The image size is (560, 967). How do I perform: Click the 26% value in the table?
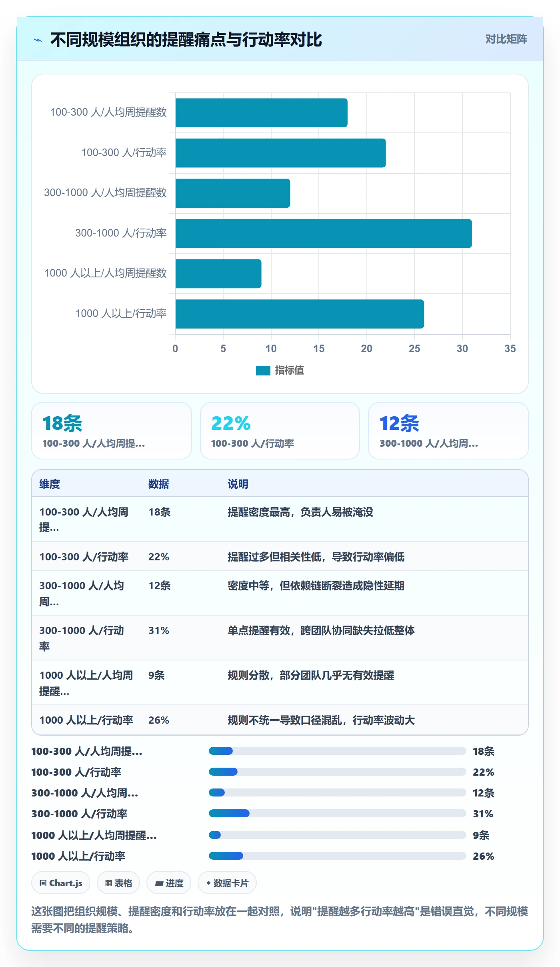(x=159, y=720)
